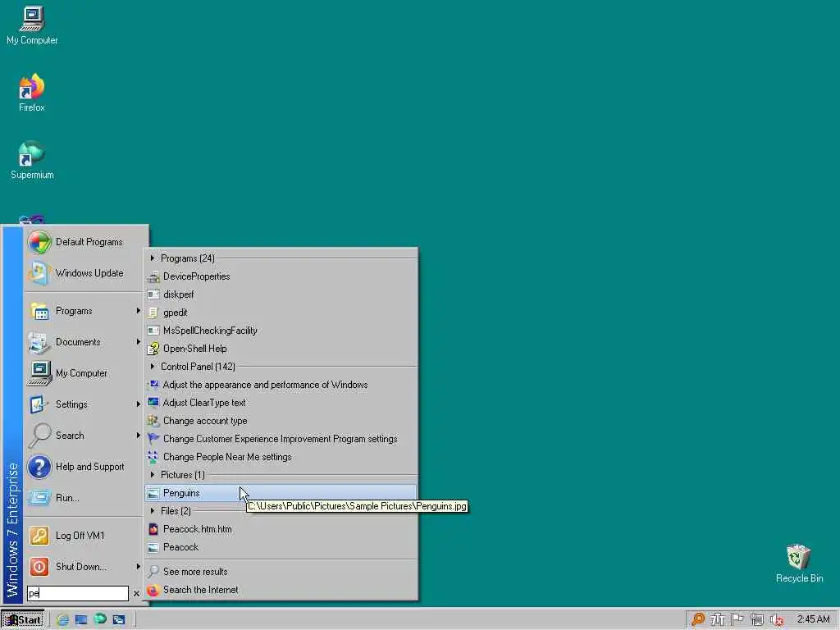Click the window switcher quick launch icon

pos(118,620)
